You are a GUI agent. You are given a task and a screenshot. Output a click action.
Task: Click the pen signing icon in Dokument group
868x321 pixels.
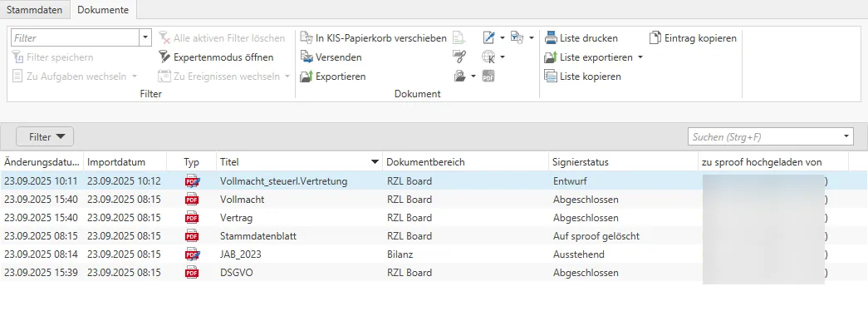(488, 37)
